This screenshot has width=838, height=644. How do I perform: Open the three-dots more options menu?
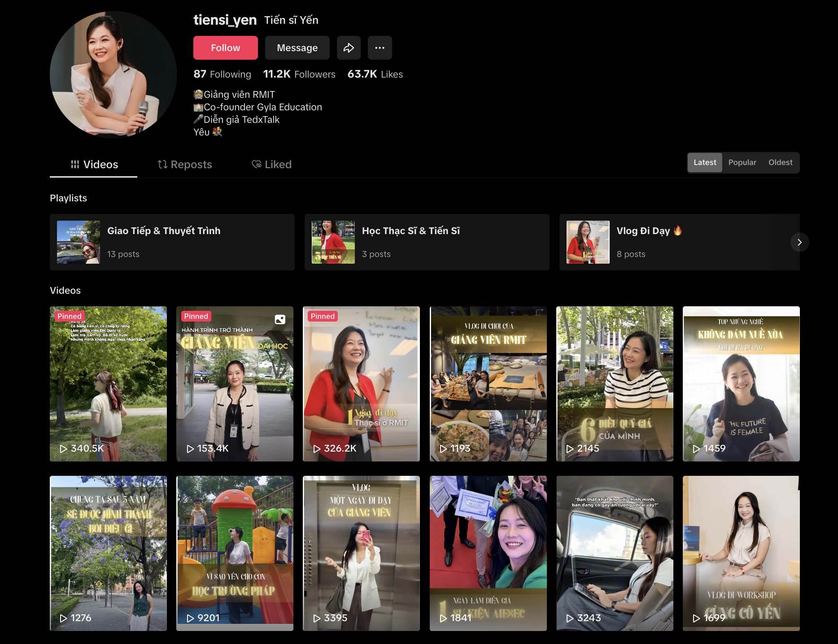pyautogui.click(x=380, y=48)
